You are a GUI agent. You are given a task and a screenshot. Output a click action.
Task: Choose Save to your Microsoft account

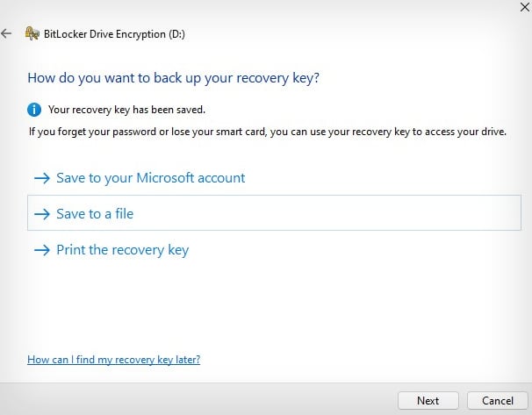pyautogui.click(x=150, y=178)
